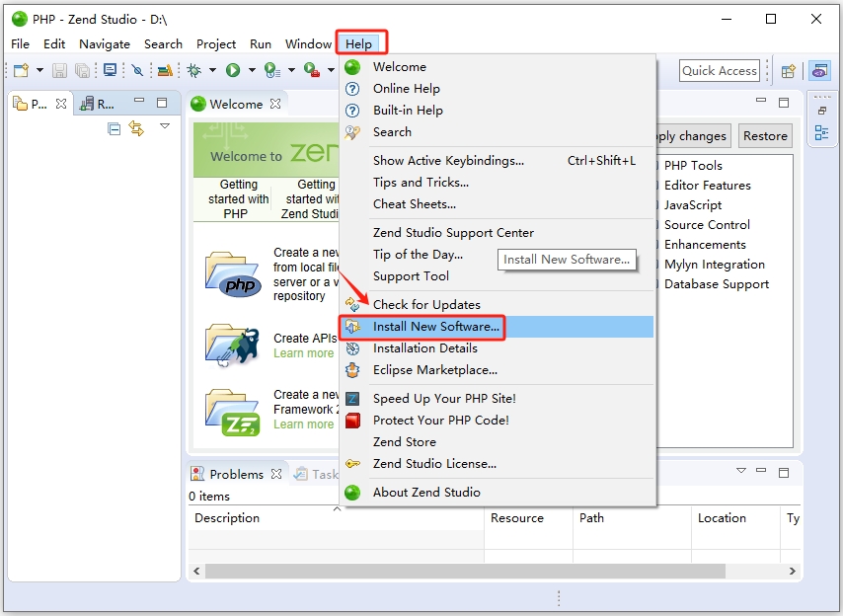The image size is (843, 616).
Task: Choose Check for Updates from Help menu
Action: (x=426, y=305)
